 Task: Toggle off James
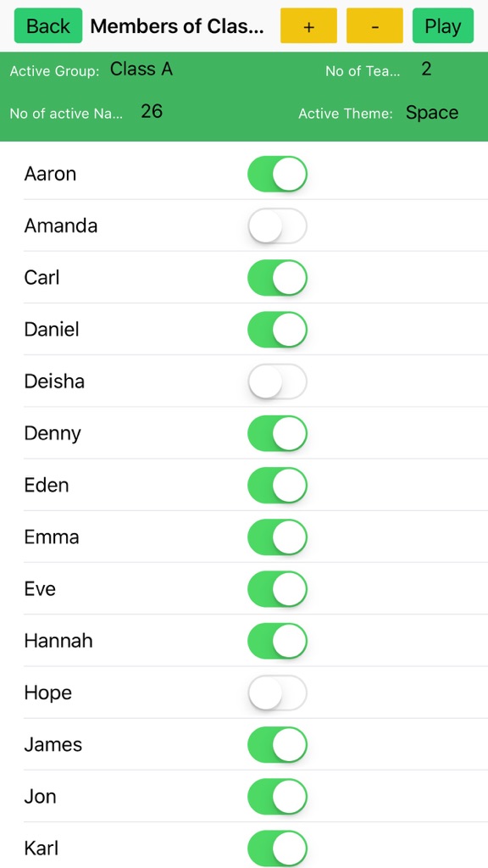[277, 744]
